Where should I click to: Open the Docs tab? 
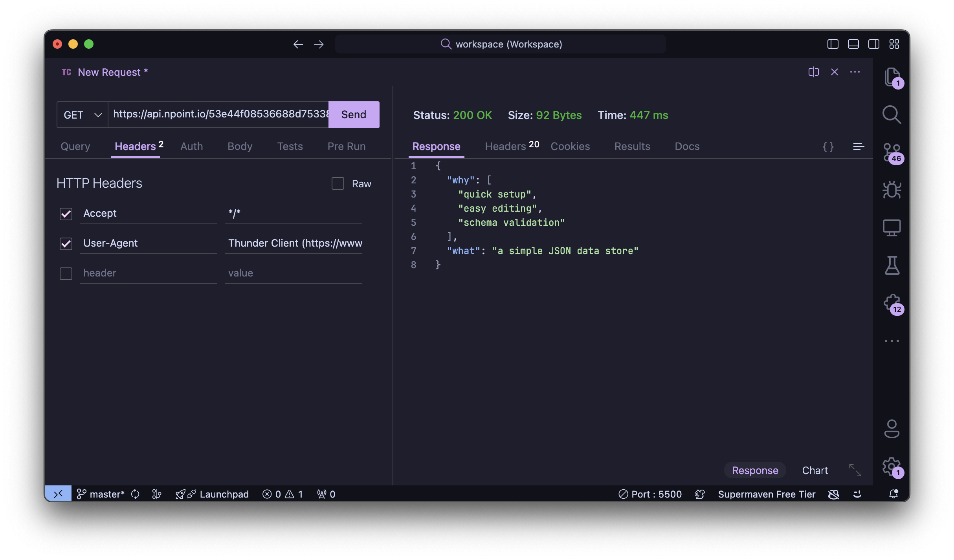click(x=687, y=146)
